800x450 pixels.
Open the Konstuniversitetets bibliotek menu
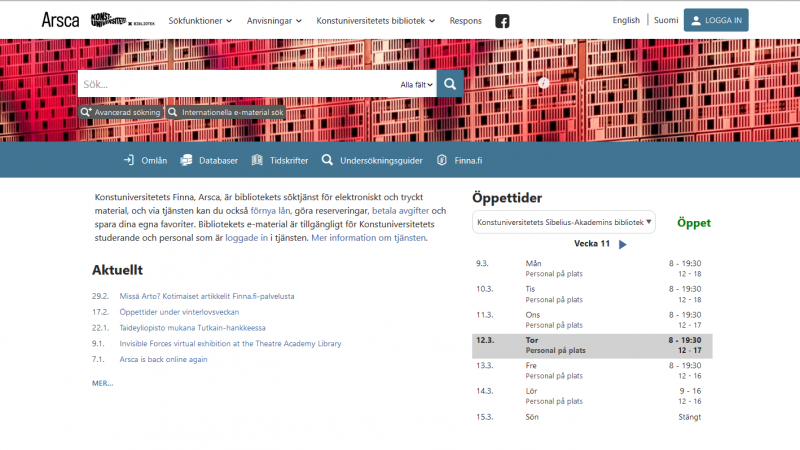pyautogui.click(x=376, y=21)
